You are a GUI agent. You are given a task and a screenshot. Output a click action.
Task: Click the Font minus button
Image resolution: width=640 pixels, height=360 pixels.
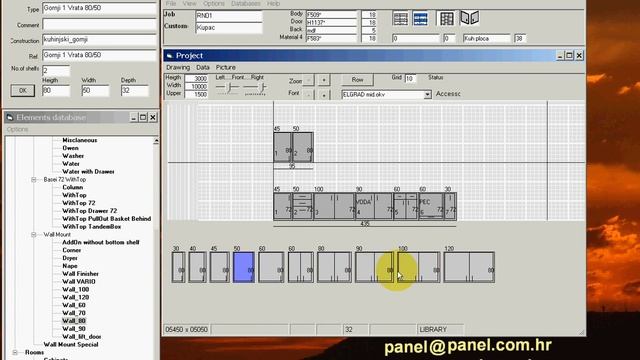pyautogui.click(x=309, y=94)
